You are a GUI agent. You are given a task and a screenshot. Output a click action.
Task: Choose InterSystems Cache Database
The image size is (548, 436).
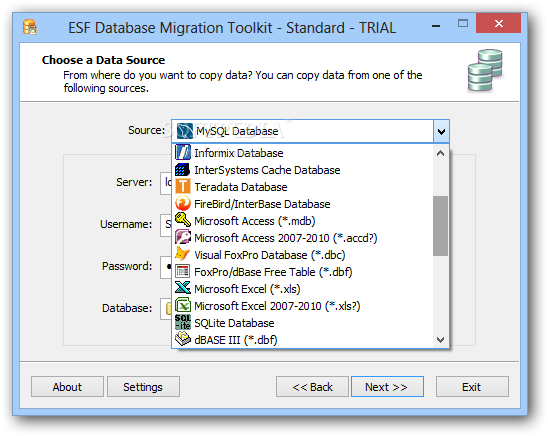[303, 170]
